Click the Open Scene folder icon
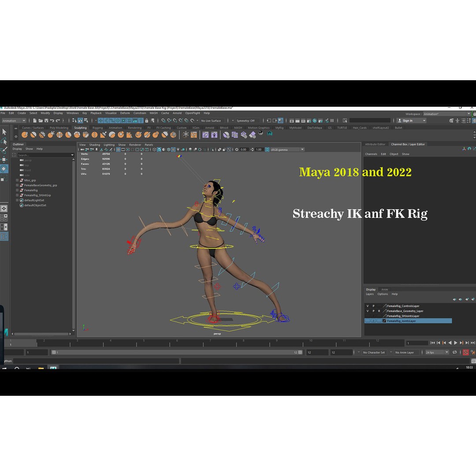Viewport: 476px width, 476px height. coord(41,120)
